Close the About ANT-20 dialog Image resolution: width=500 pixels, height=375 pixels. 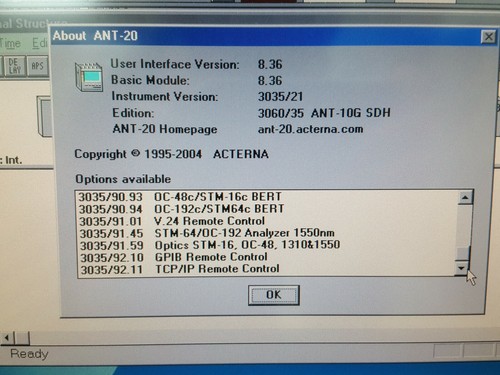(488, 37)
